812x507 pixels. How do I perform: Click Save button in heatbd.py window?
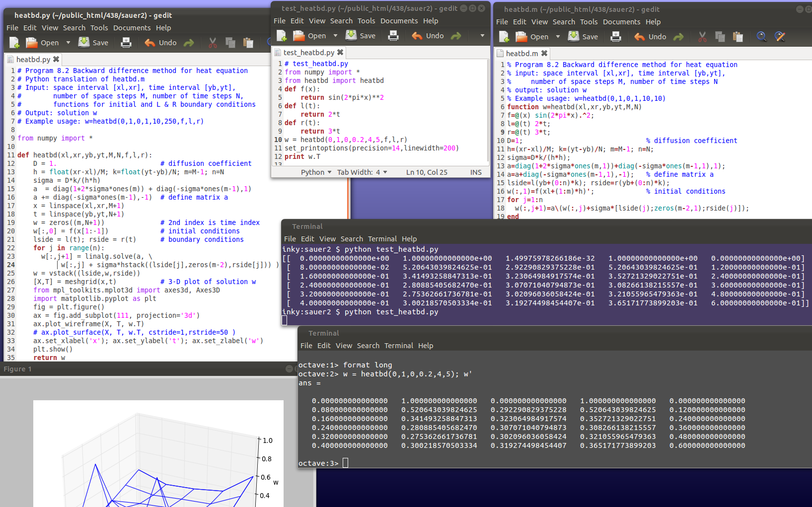(x=93, y=43)
